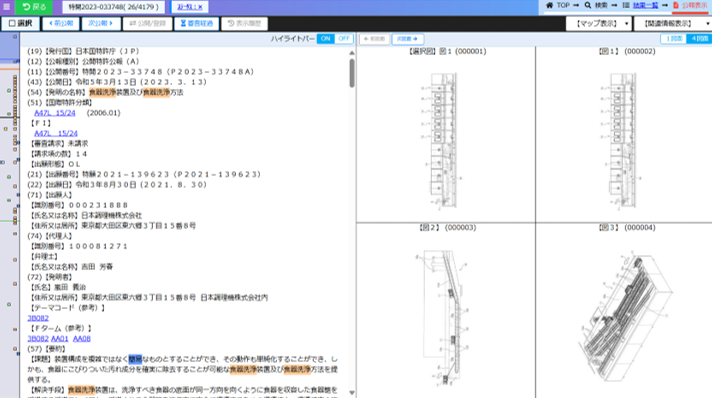Click the 表示履歴 display history button
712x398 pixels.
[x=244, y=23]
